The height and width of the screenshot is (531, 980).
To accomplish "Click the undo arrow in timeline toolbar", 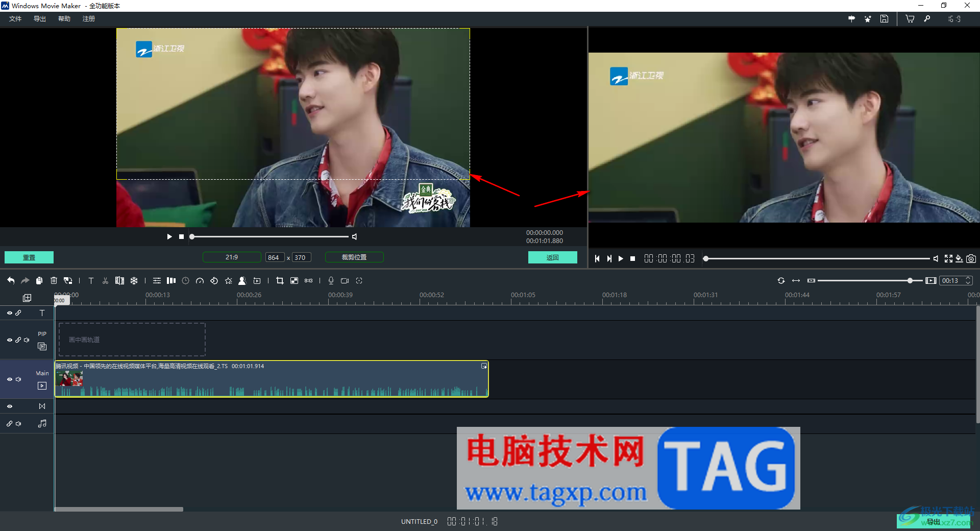I will tap(11, 281).
